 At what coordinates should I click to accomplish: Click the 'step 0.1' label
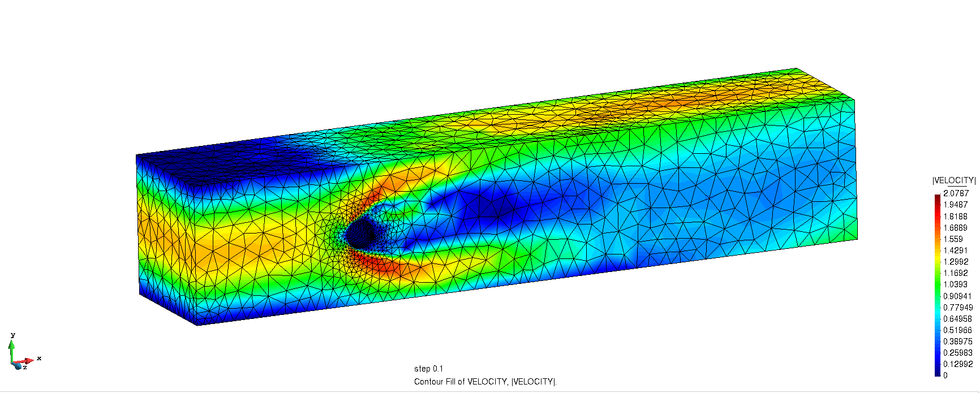click(428, 369)
